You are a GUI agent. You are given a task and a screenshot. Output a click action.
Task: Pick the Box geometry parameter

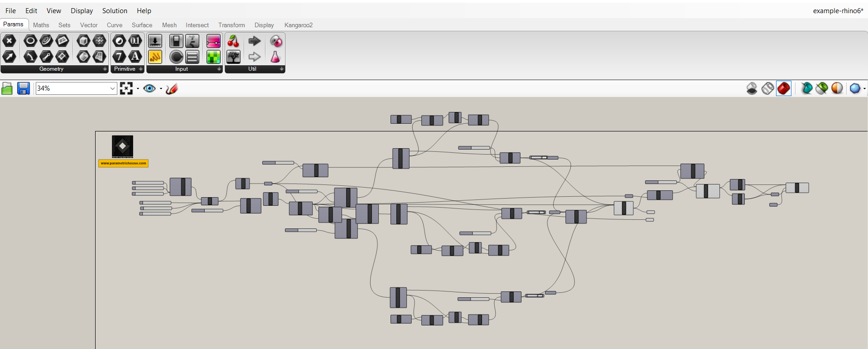(x=83, y=41)
